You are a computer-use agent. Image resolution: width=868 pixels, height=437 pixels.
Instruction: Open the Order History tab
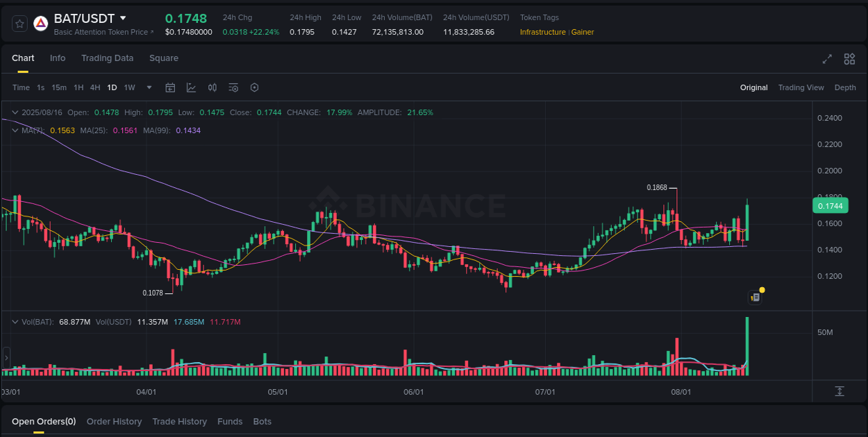(114, 421)
